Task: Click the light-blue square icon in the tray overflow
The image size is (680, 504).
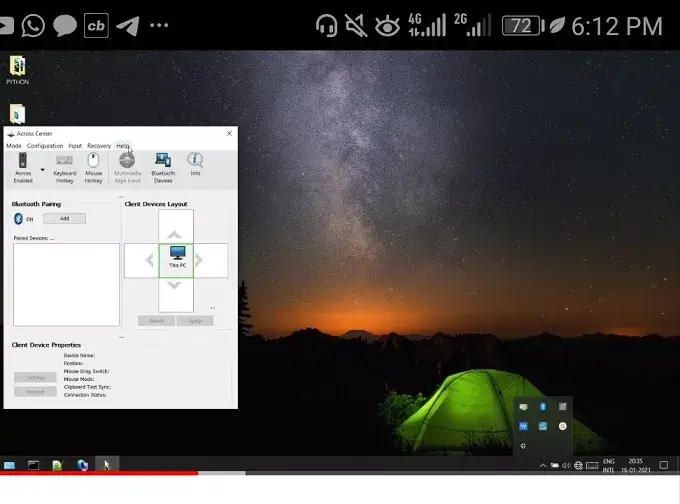Action: pos(543,426)
